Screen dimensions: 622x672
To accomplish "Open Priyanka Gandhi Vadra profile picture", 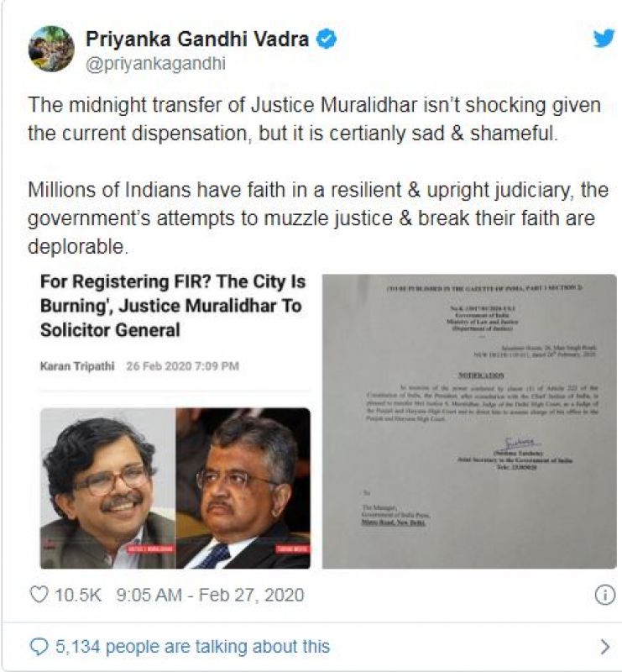I will pyautogui.click(x=51, y=49).
